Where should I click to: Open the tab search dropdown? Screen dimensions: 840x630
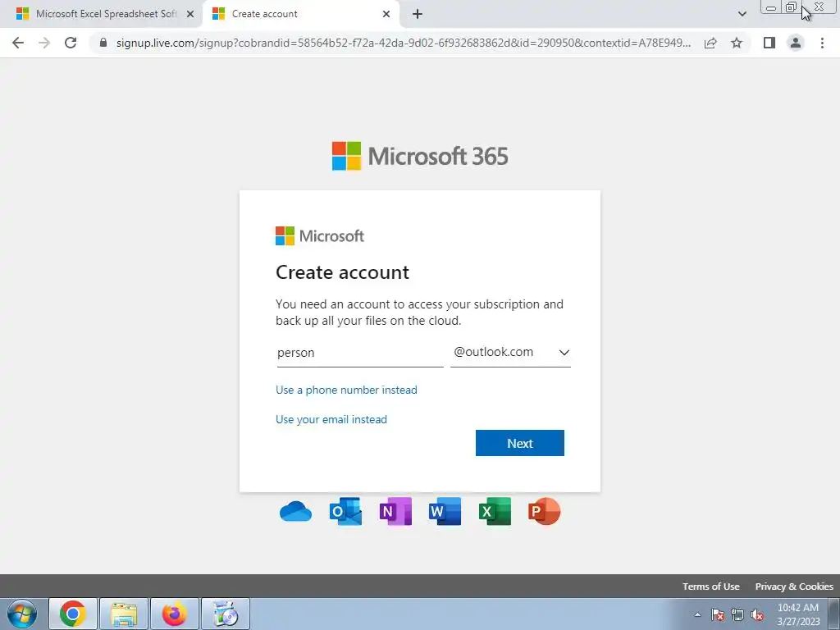pos(742,14)
